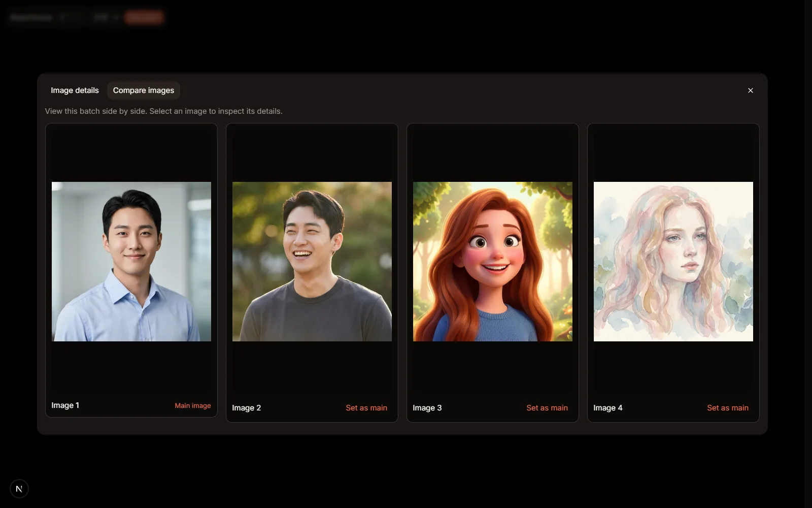The image size is (812, 508).
Task: Click the Image 1 caption text
Action: pyautogui.click(x=65, y=405)
